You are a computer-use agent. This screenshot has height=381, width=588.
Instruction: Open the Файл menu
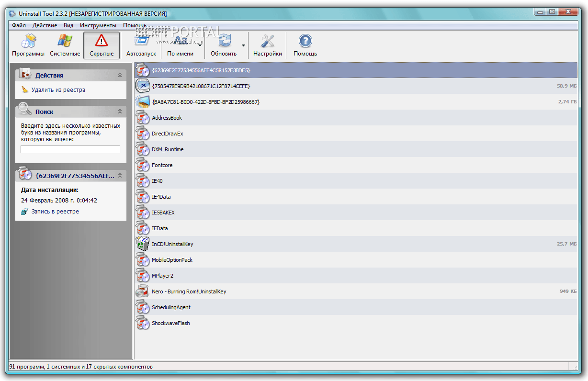tap(19, 25)
